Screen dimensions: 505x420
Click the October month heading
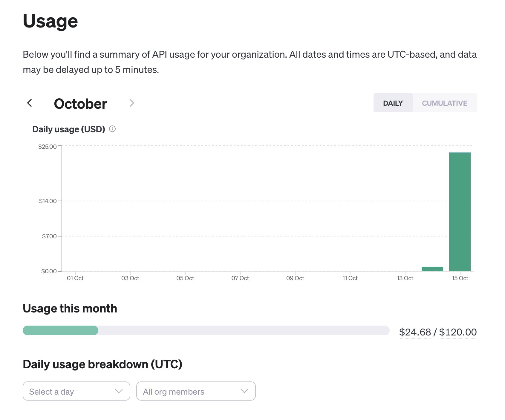[x=80, y=104]
